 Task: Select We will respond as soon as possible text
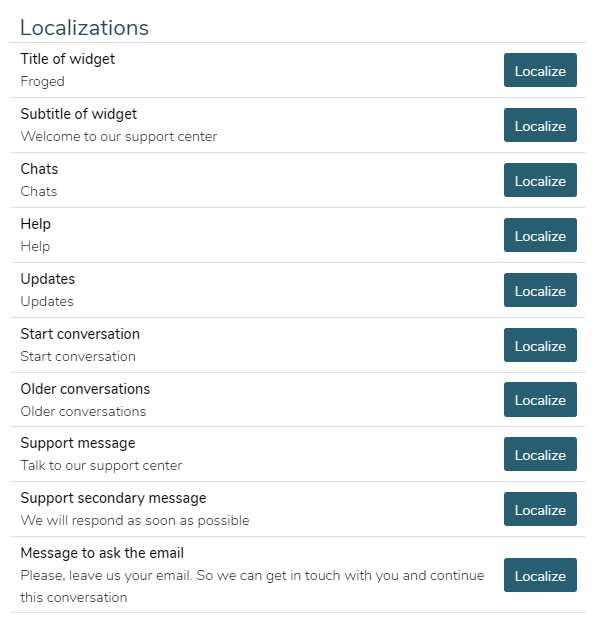click(135, 520)
